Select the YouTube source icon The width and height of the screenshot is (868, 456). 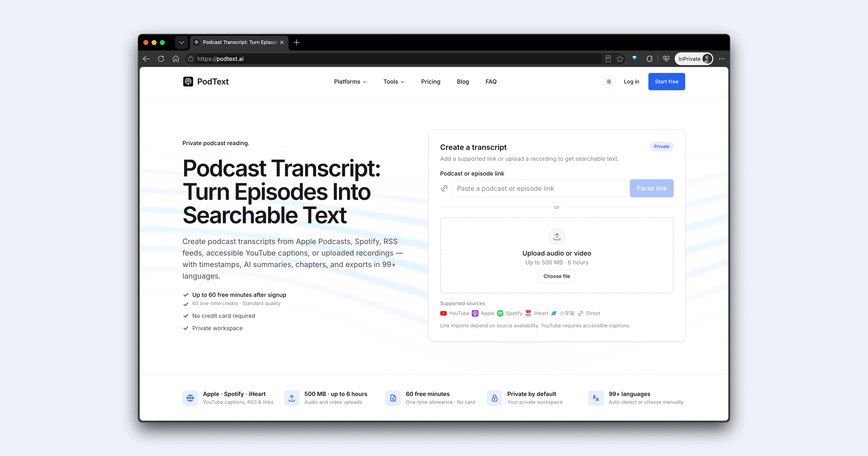point(443,313)
